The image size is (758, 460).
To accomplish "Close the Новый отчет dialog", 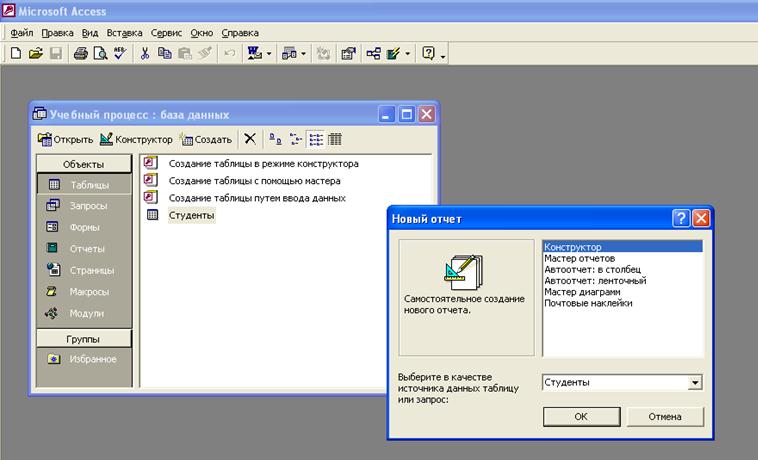I will tap(701, 218).
